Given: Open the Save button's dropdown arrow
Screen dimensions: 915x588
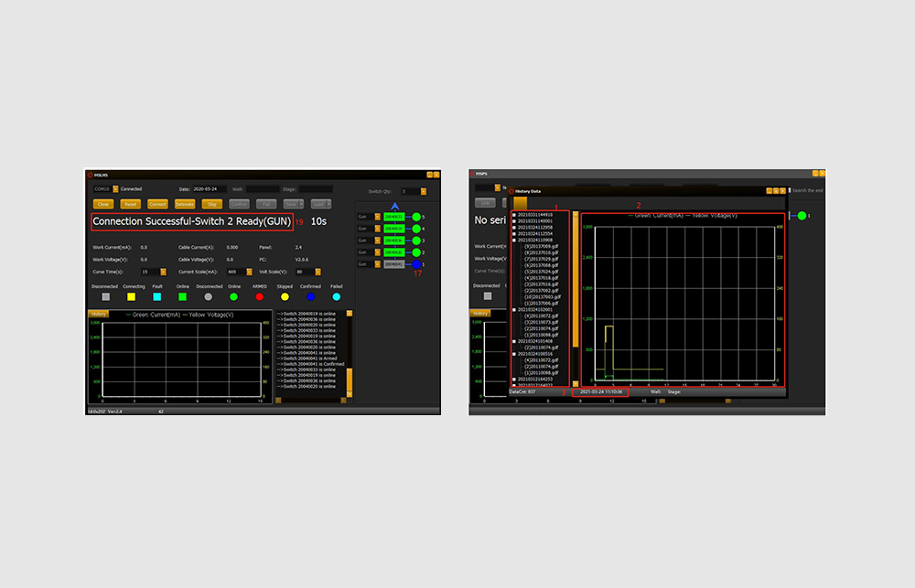Looking at the screenshot, I should [302, 204].
